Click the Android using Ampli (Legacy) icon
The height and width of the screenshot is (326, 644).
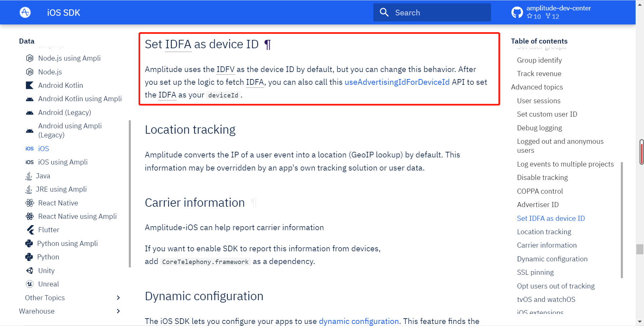[30, 130]
